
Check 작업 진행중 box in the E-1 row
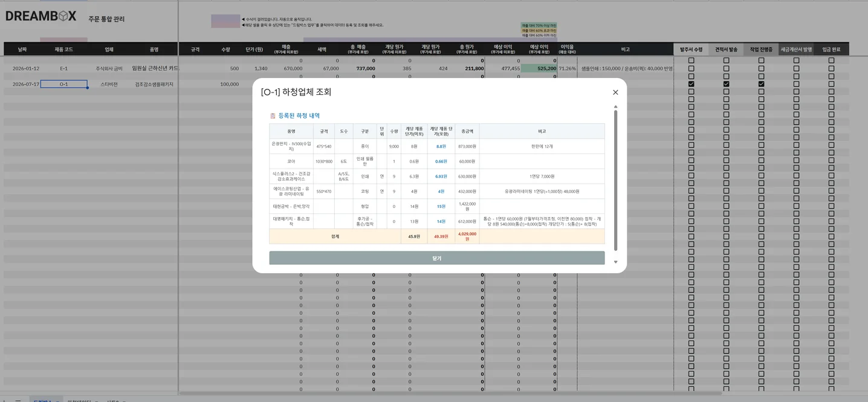pos(761,68)
